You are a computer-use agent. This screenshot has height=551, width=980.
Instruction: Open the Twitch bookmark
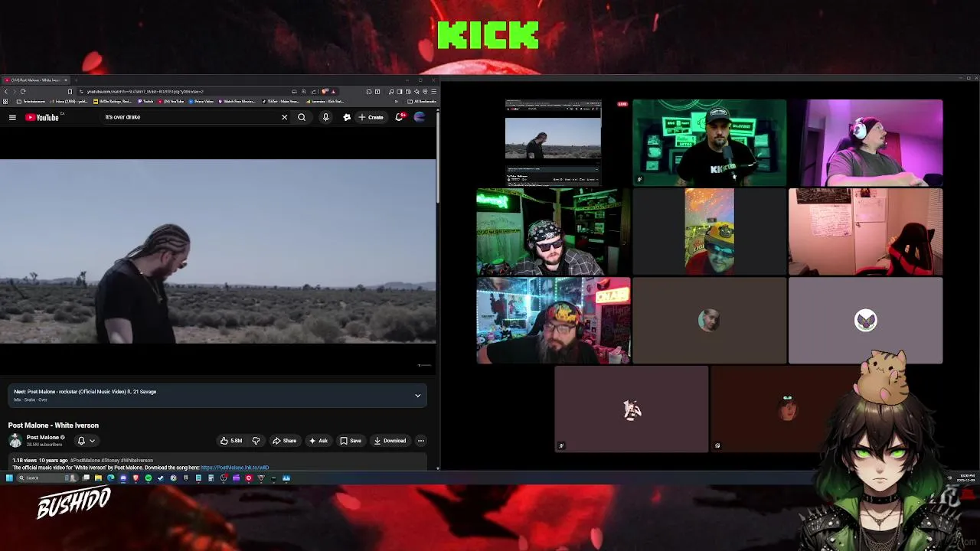[x=146, y=101]
